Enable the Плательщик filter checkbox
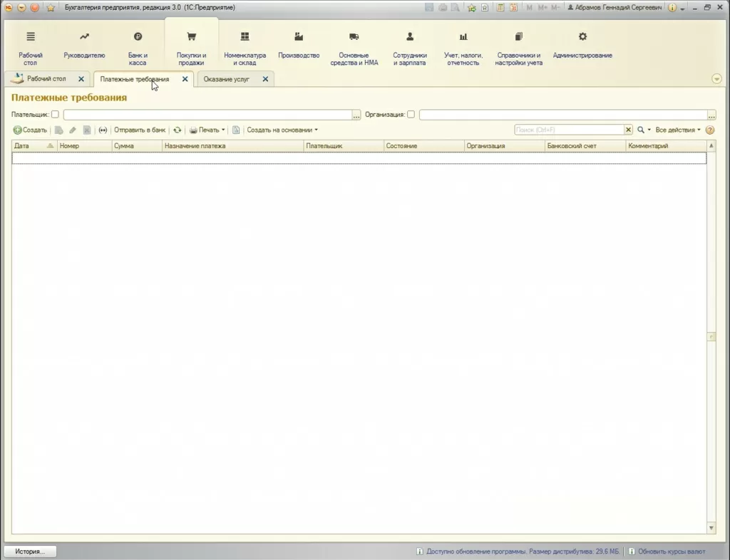 pyautogui.click(x=55, y=115)
